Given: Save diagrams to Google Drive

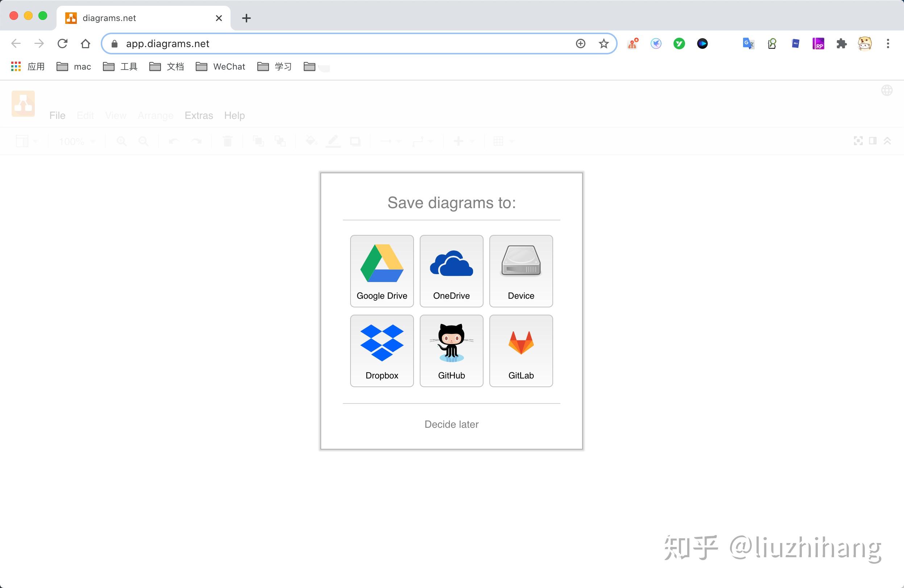Looking at the screenshot, I should [381, 271].
